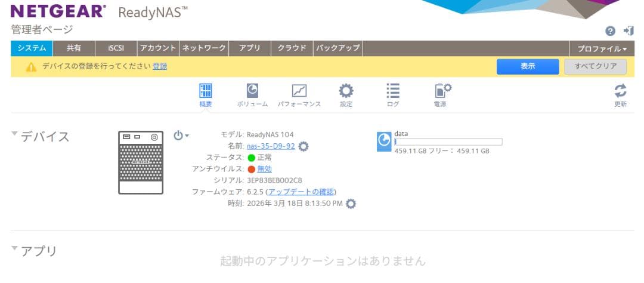Click the red antivirus status indicator
This screenshot has height=283, width=644.
click(x=252, y=169)
